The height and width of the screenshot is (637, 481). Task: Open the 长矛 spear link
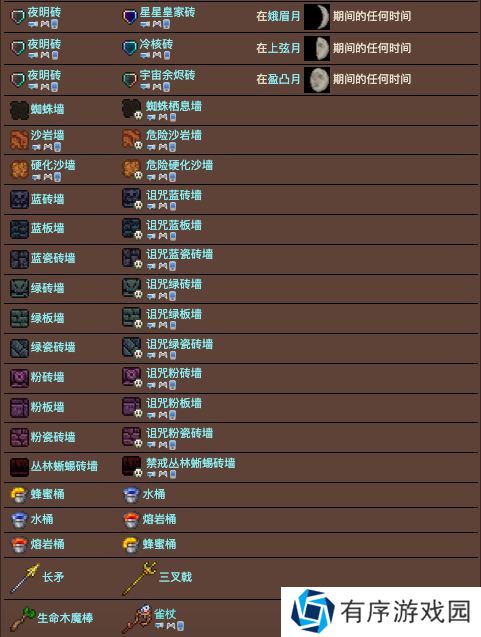tap(53, 576)
